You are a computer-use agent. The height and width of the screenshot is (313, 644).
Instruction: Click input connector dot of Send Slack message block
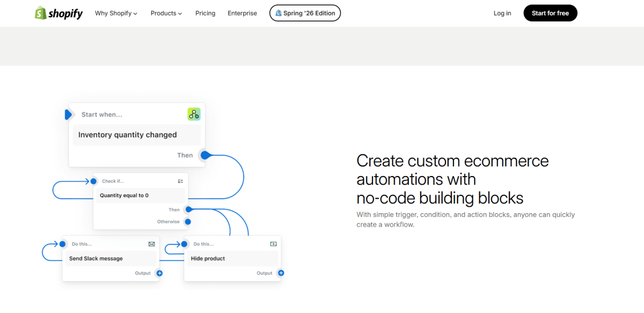pos(62,244)
